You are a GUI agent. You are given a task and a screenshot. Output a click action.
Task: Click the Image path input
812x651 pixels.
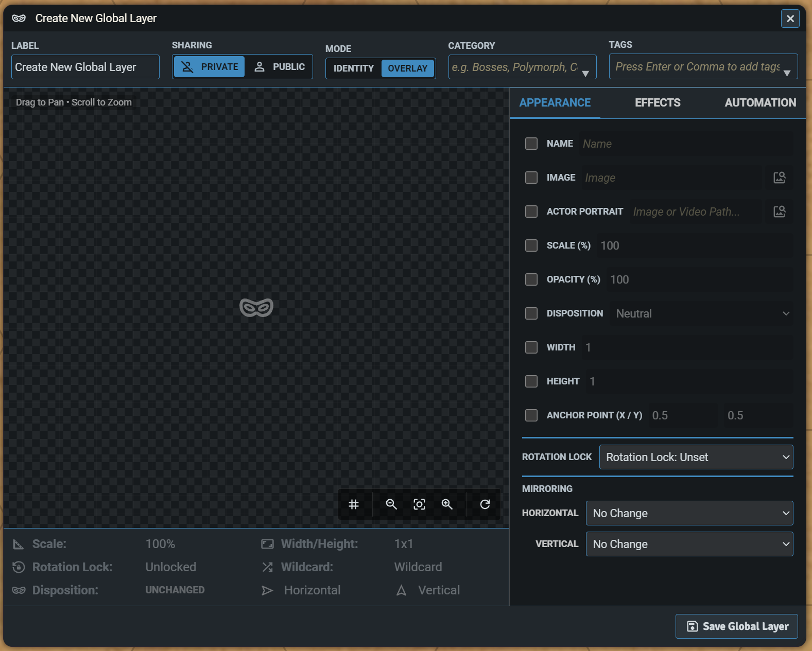(672, 178)
